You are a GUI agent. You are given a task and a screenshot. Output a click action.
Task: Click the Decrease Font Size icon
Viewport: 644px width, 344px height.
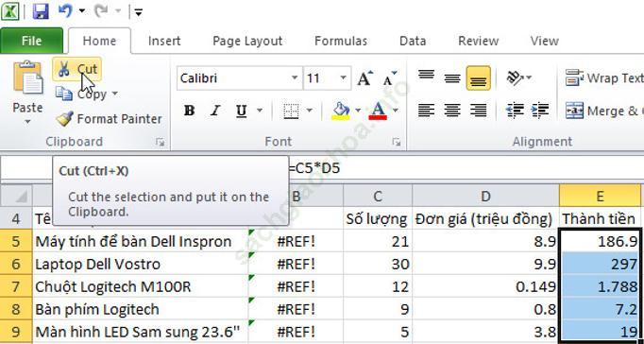click(x=390, y=77)
